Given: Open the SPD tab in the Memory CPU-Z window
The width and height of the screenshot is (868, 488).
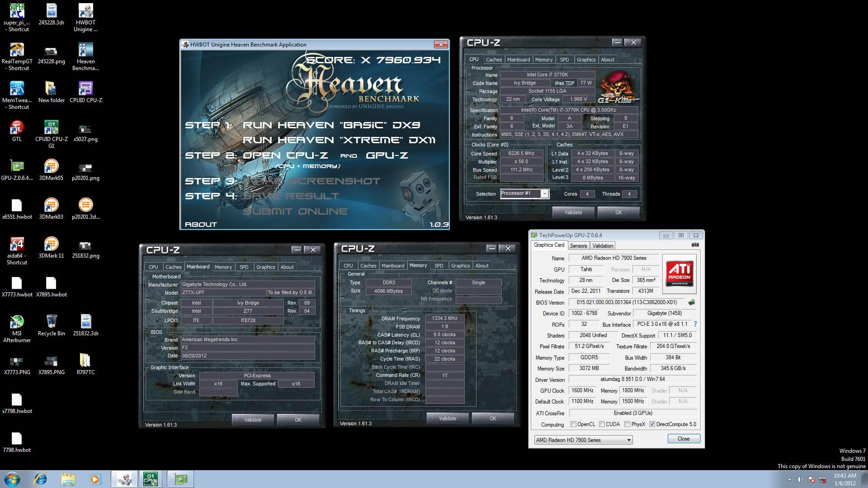Looking at the screenshot, I should coord(439,266).
